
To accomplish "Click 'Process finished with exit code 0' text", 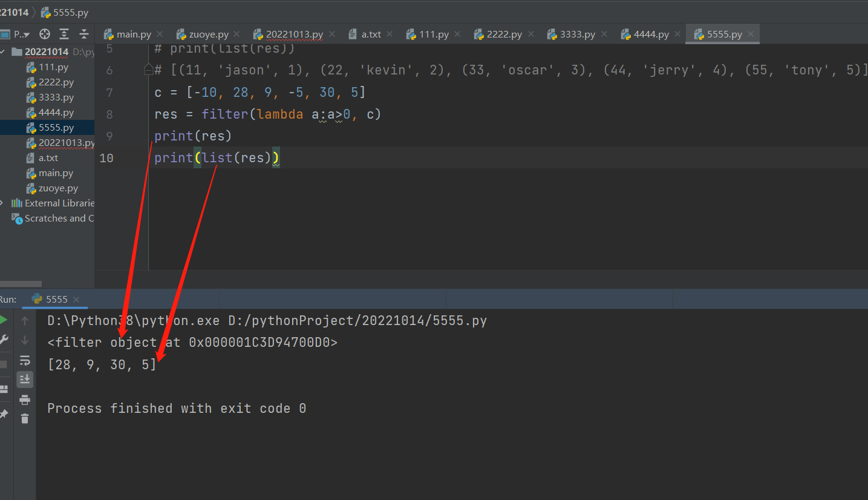I will [177, 409].
